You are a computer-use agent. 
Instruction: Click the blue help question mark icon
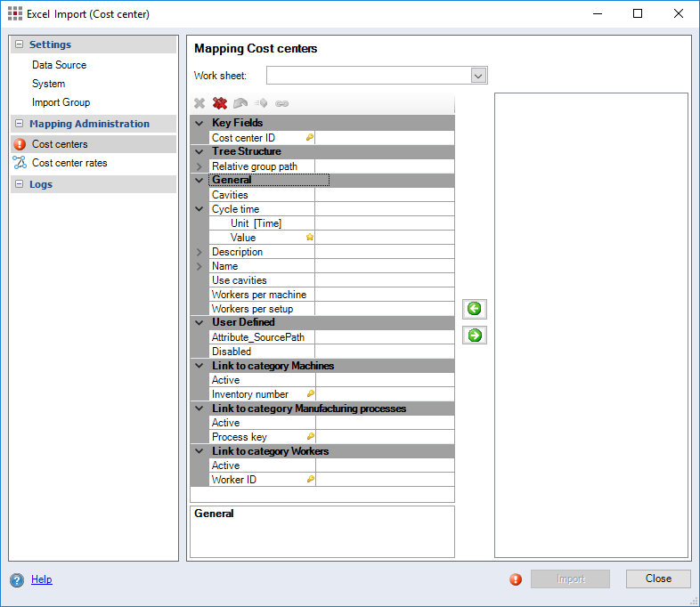click(17, 580)
